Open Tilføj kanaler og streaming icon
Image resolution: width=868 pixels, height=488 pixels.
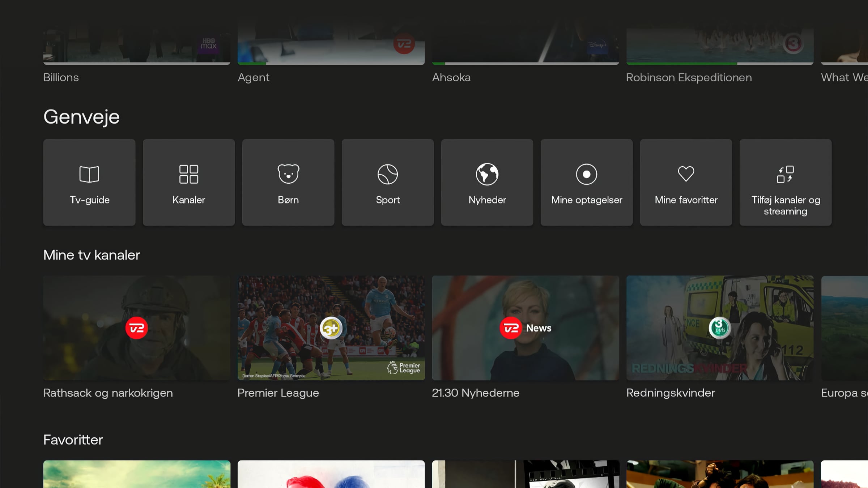(785, 174)
